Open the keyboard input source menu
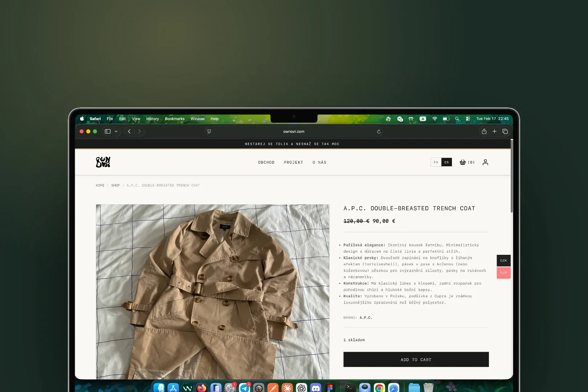The width and height of the screenshot is (588, 392). click(x=423, y=119)
